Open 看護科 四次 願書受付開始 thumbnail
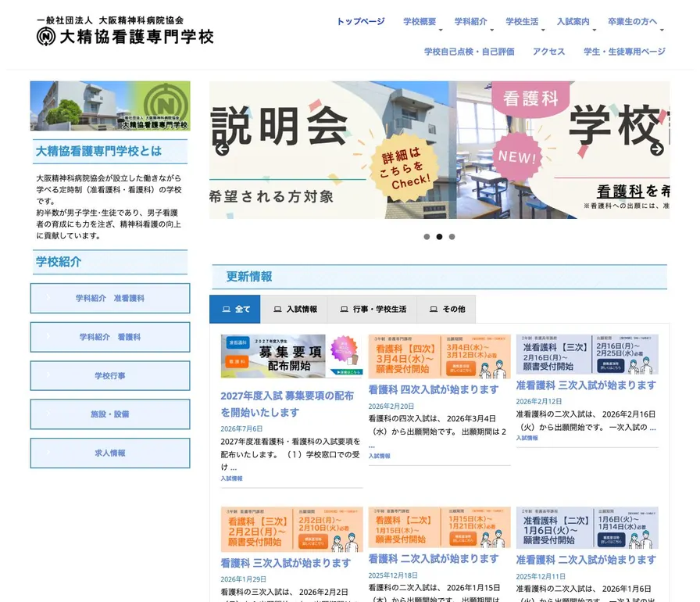The image size is (700, 602). 439,357
